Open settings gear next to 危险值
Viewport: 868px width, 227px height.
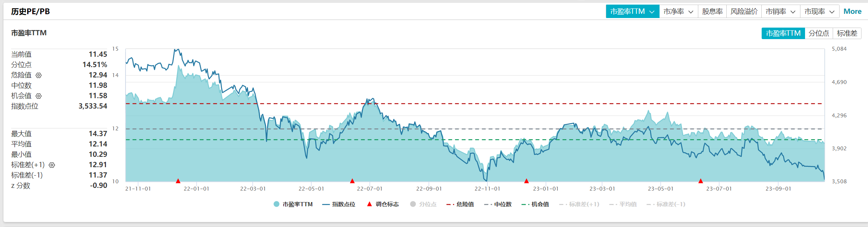tap(38, 76)
